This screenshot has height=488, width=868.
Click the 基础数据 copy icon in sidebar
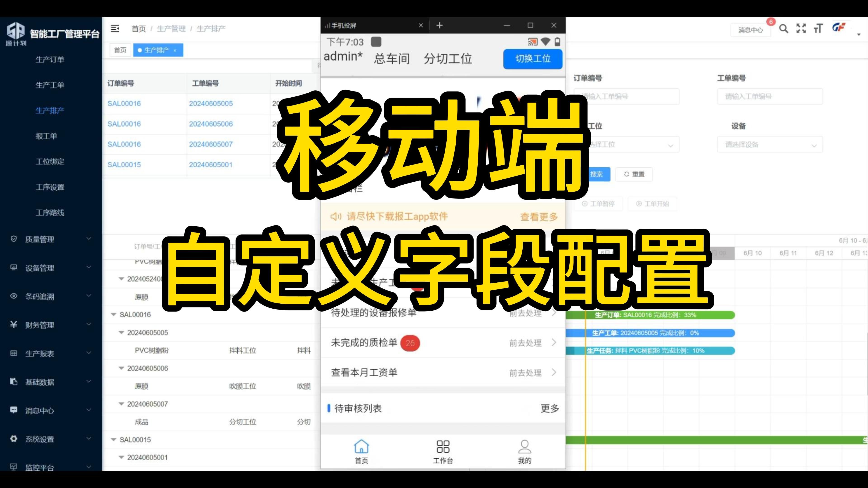14,382
